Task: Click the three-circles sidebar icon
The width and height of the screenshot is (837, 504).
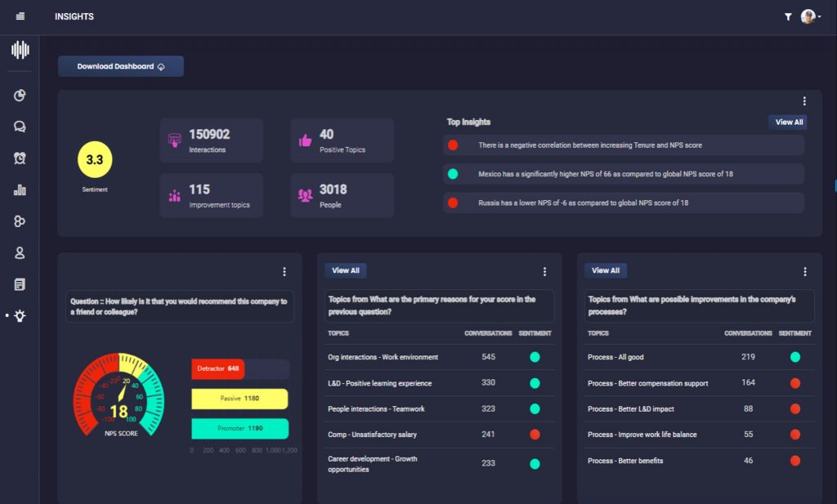Action: (x=20, y=221)
